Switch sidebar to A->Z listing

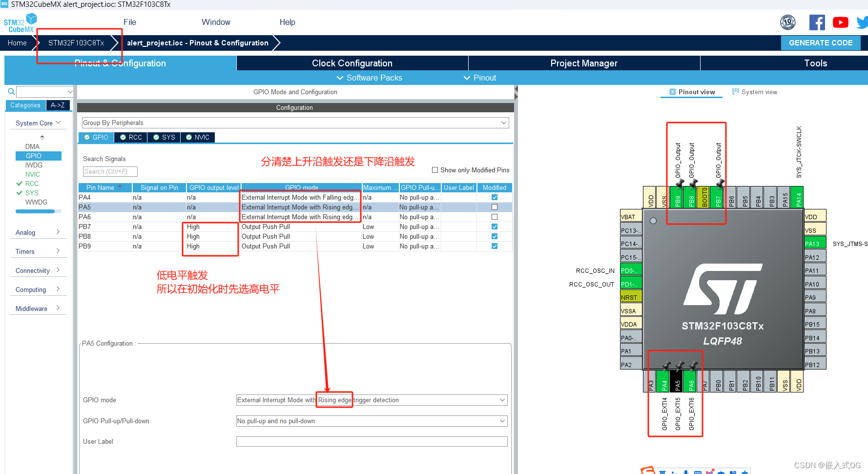58,105
